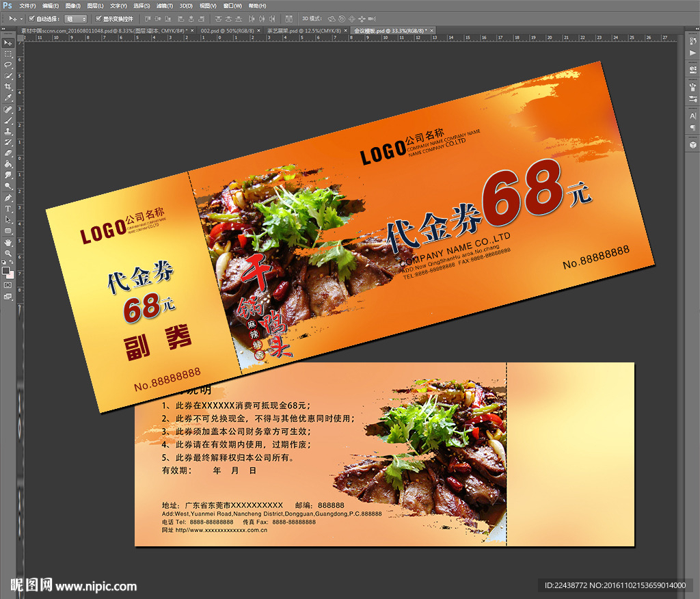Swap foreground and background colors
700x599 pixels.
coord(12,261)
